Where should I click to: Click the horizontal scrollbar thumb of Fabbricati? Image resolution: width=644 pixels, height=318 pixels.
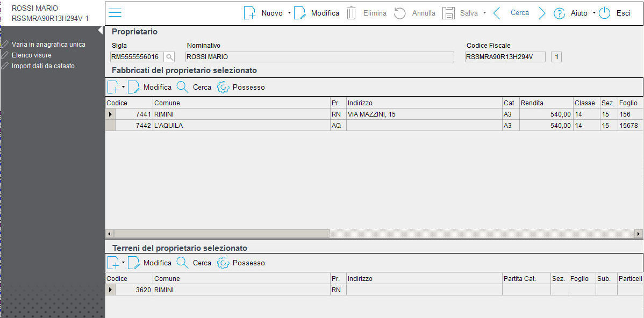222,234
